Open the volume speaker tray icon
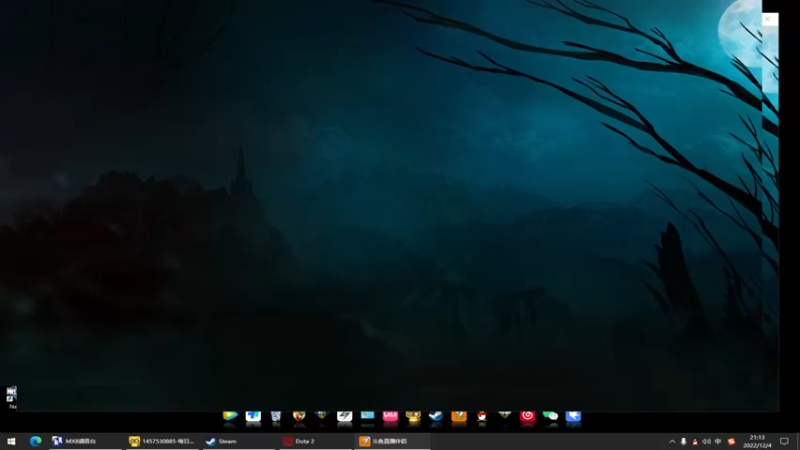Image resolution: width=800 pixels, height=450 pixels. [x=706, y=441]
